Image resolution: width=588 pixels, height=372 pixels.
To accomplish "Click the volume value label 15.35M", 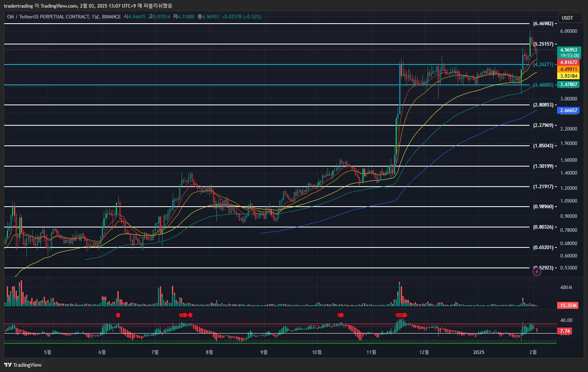I will (x=568, y=306).
